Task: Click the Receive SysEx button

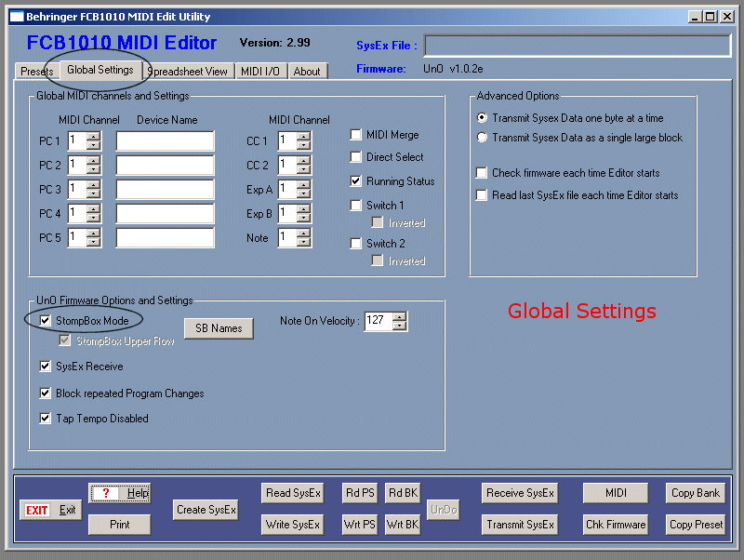Action: click(520, 494)
